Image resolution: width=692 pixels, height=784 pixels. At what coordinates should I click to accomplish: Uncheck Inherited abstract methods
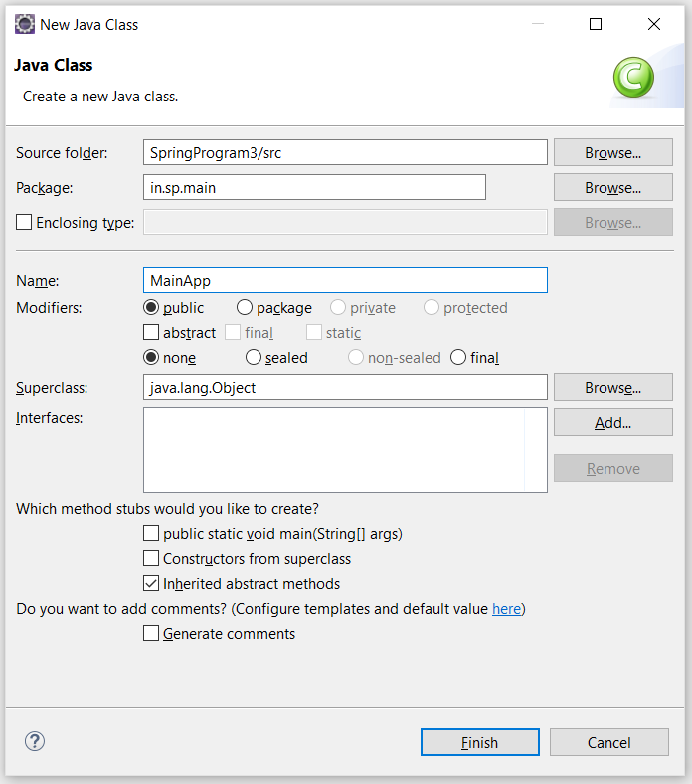[x=151, y=583]
